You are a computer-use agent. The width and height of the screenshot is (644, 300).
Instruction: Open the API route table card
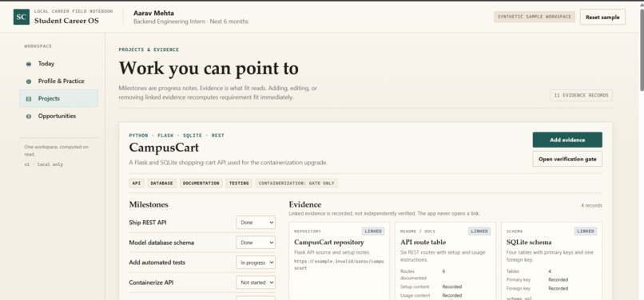445,261
